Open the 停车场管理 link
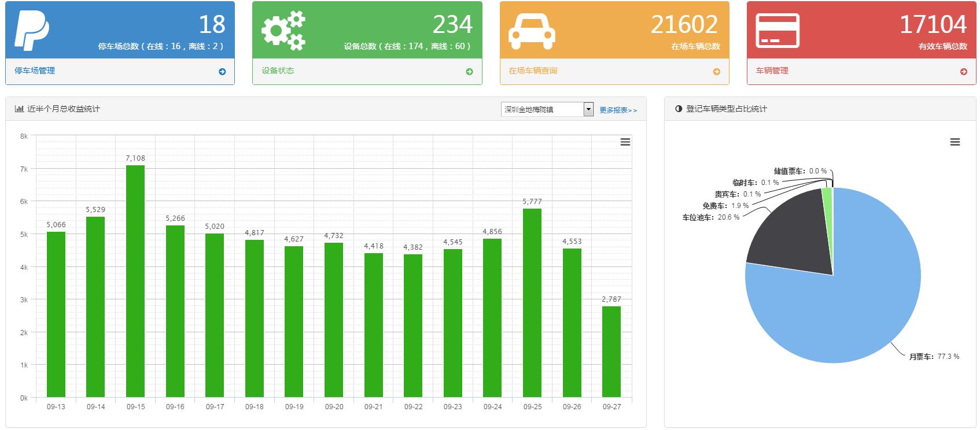980x430 pixels. pos(35,71)
